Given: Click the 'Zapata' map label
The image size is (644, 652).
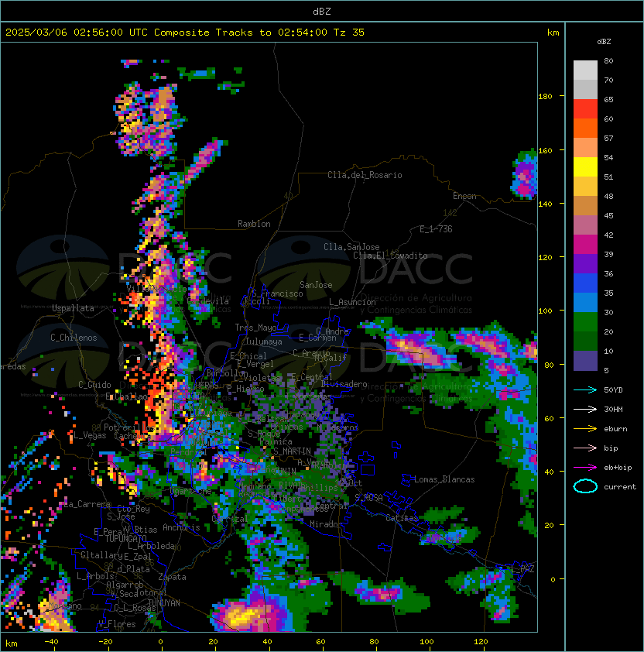Looking at the screenshot, I should [x=172, y=577].
